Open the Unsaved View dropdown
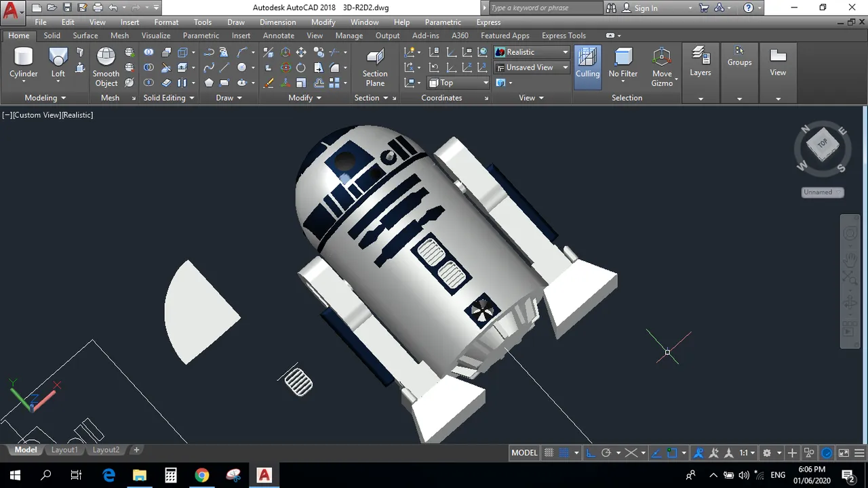This screenshot has height=488, width=868. click(x=532, y=68)
